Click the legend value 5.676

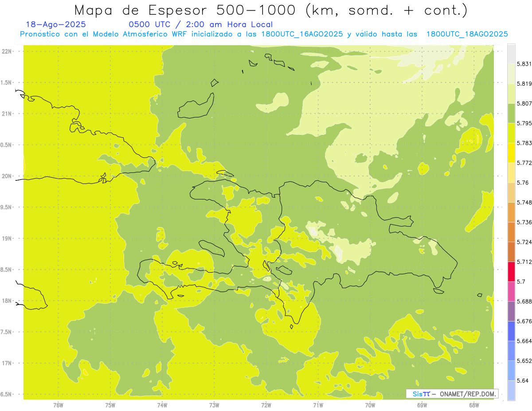click(524, 321)
